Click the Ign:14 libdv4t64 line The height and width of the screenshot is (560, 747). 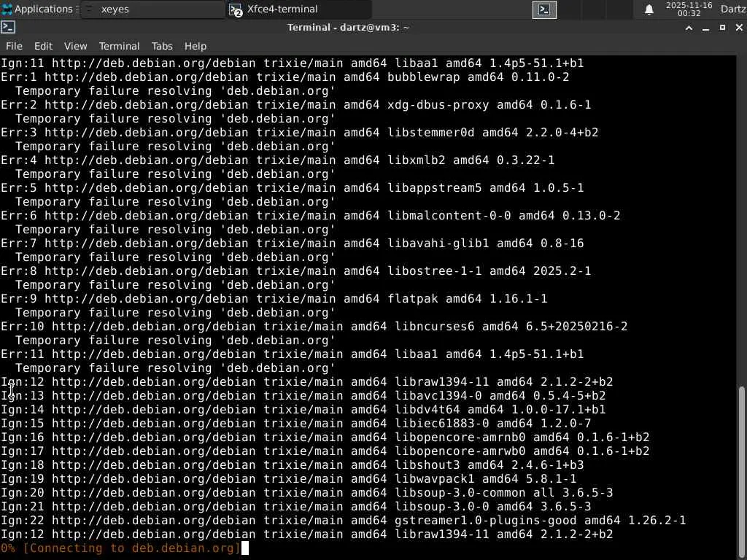(303, 410)
